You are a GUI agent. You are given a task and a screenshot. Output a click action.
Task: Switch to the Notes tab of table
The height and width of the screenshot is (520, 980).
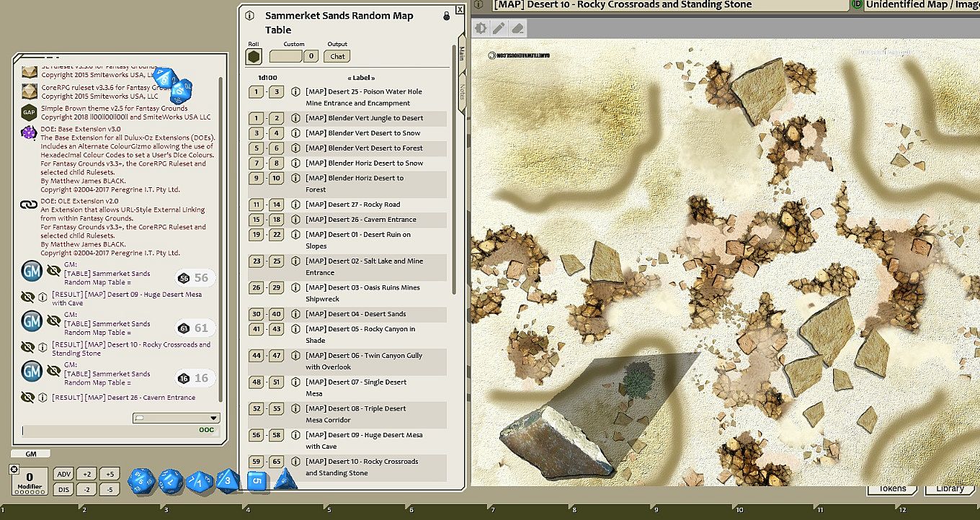(x=461, y=91)
